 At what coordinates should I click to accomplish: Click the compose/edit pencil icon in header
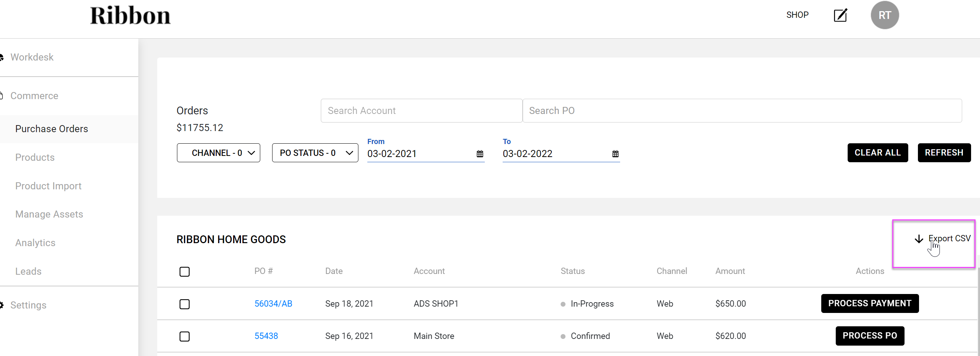click(840, 15)
